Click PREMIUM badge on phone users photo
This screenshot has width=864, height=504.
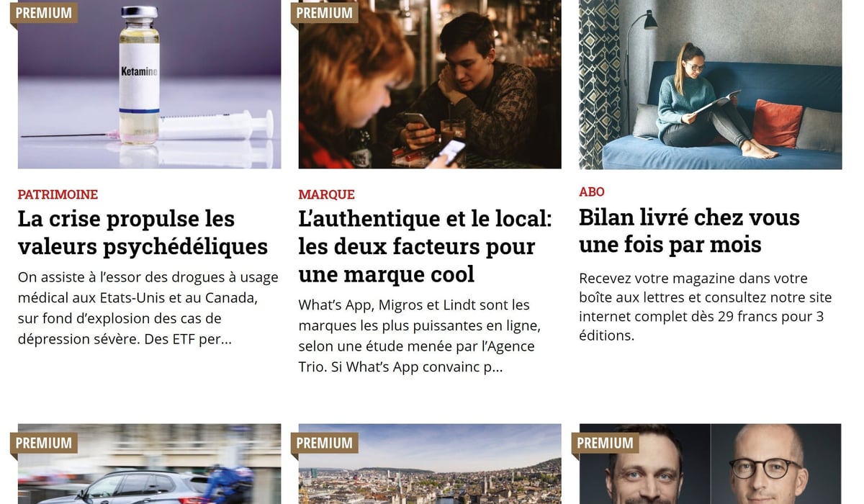point(325,13)
